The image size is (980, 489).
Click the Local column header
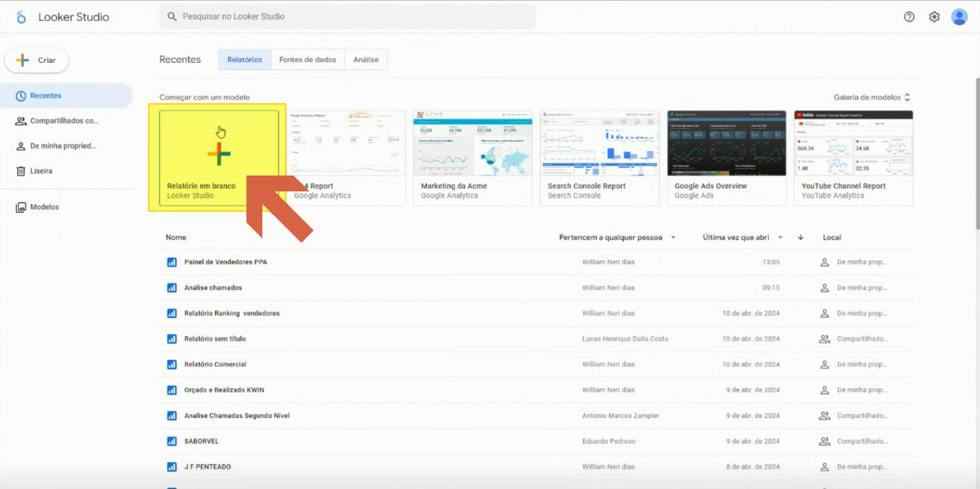coord(832,238)
